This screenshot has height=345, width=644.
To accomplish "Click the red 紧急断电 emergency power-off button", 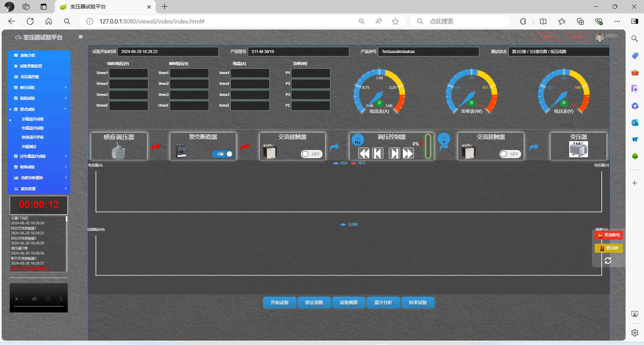I will coord(609,235).
